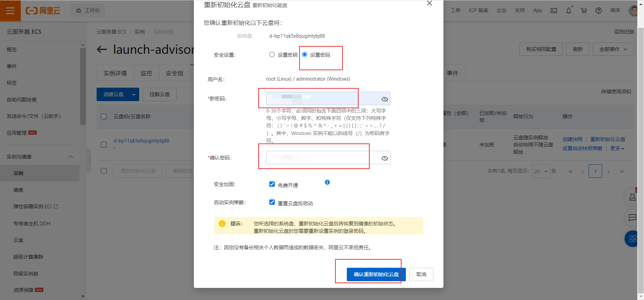Open the shopping cart icon
644x300 pixels.
coord(584,10)
